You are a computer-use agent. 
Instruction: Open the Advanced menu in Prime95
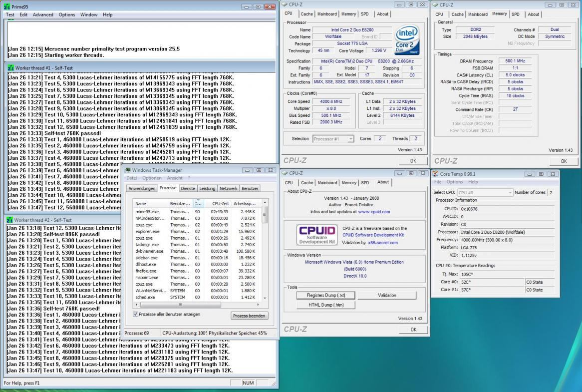(43, 14)
